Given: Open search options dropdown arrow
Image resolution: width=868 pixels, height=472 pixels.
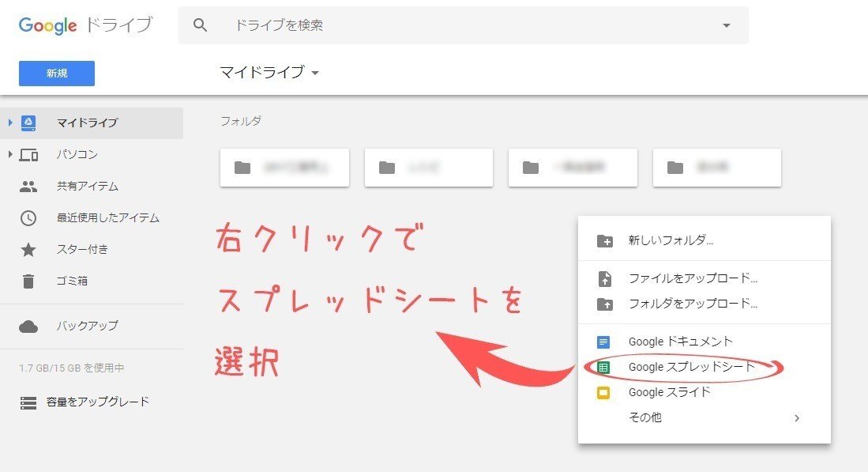Looking at the screenshot, I should pyautogui.click(x=727, y=25).
